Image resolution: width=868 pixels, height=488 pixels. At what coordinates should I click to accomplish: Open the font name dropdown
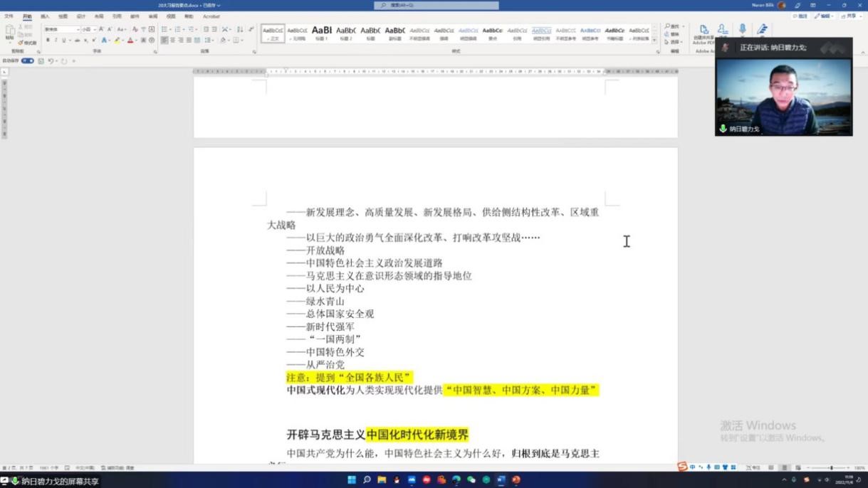coord(62,29)
